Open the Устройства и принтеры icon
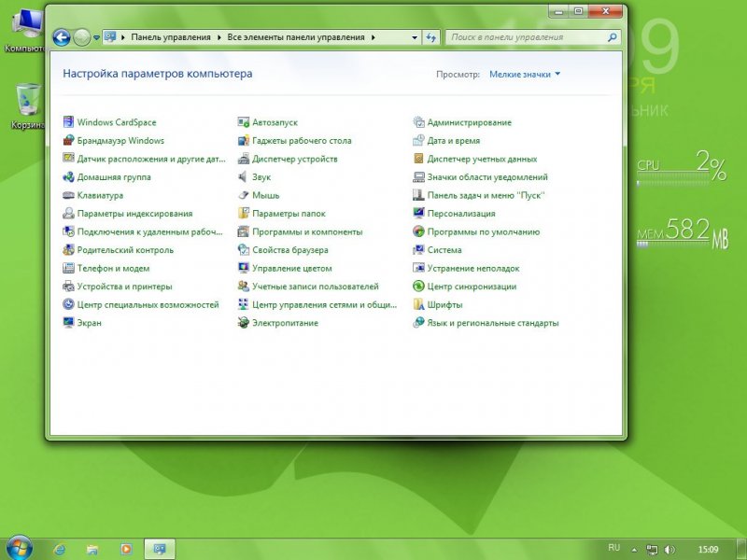Image resolution: width=747 pixels, height=560 pixels. pos(68,287)
